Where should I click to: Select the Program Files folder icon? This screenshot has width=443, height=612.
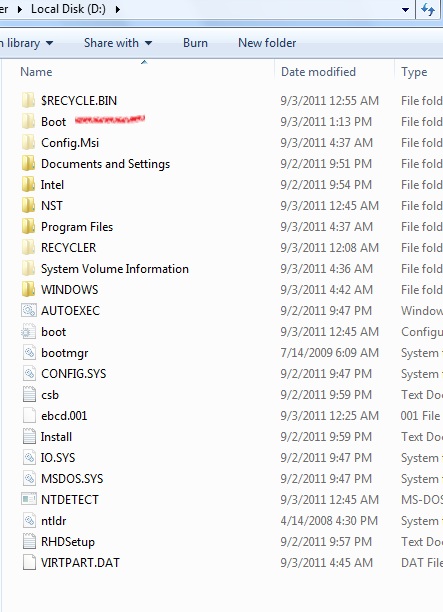click(28, 227)
